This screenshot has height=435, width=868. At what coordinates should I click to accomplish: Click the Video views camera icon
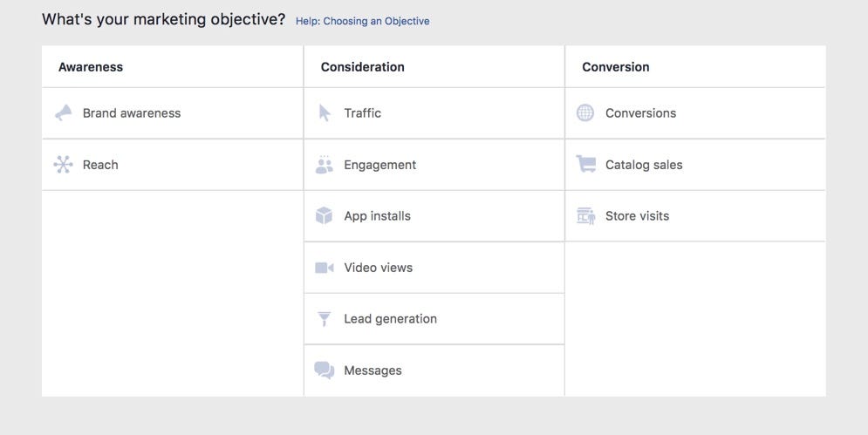[325, 268]
